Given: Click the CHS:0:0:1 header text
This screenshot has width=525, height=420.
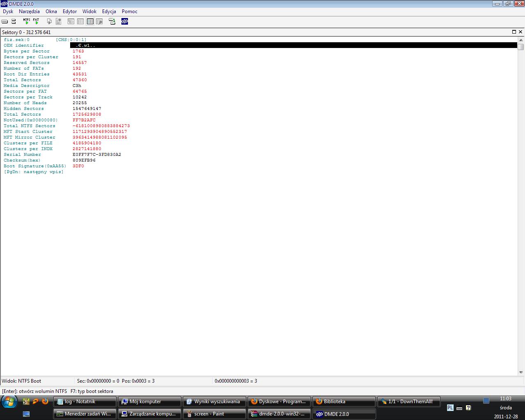Looking at the screenshot, I should click(71, 40).
